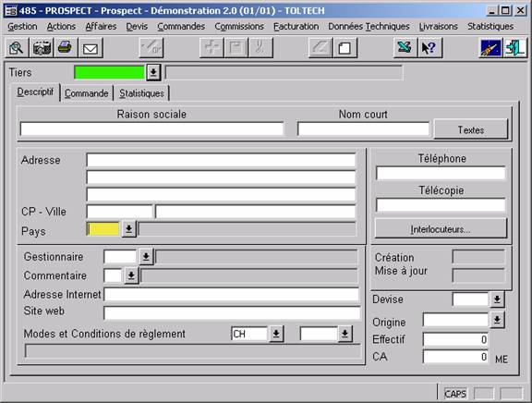
Task: Click the blank new document icon
Action: 345,48
